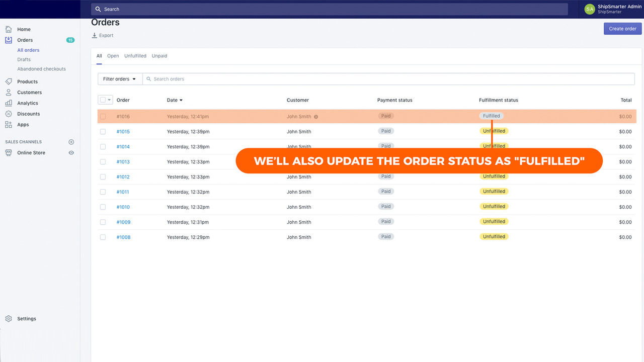
Task: Open the Discounts tag icon
Action: (x=9, y=114)
